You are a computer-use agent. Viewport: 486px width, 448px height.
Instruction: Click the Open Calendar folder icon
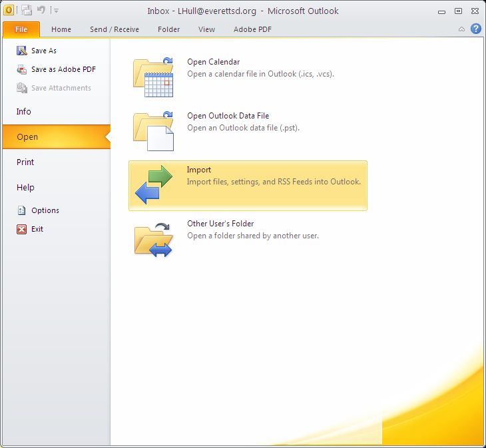pos(153,77)
